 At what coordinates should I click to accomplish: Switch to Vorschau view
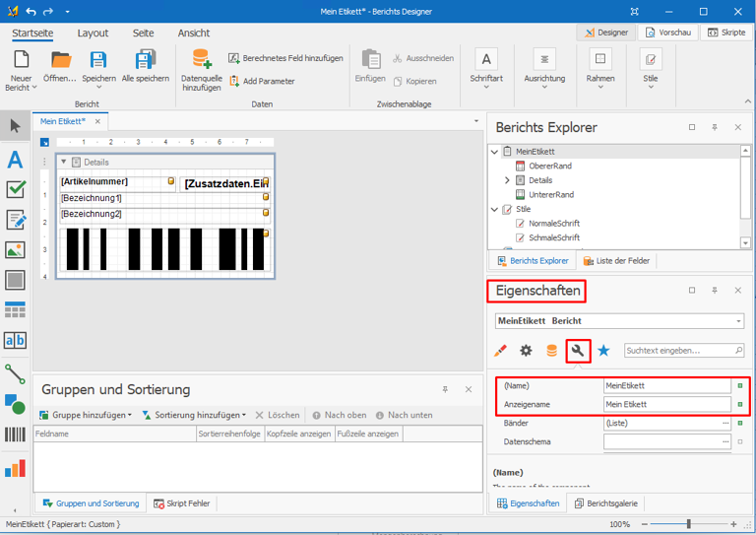pos(668,33)
